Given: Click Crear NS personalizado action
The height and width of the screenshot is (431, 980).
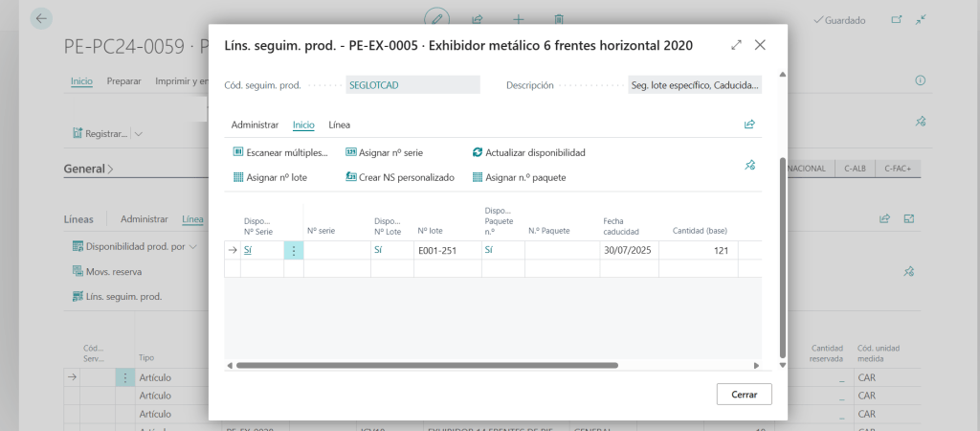Looking at the screenshot, I should tap(399, 177).
